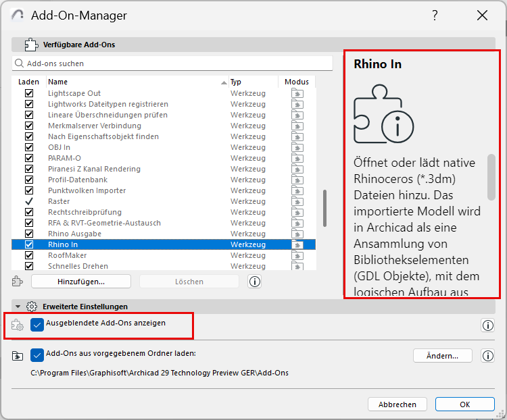
Task: Click the Add-Ons folder path text
Action: click(x=160, y=373)
